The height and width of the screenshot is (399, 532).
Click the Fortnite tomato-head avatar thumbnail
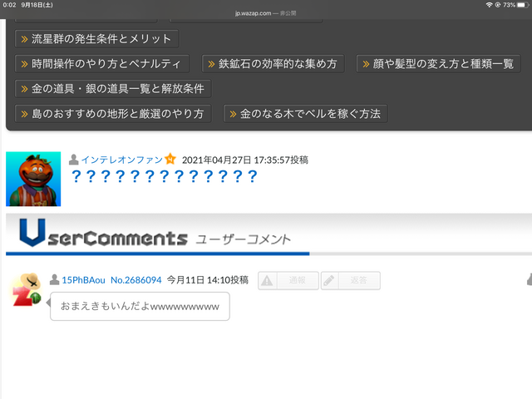tap(33, 179)
